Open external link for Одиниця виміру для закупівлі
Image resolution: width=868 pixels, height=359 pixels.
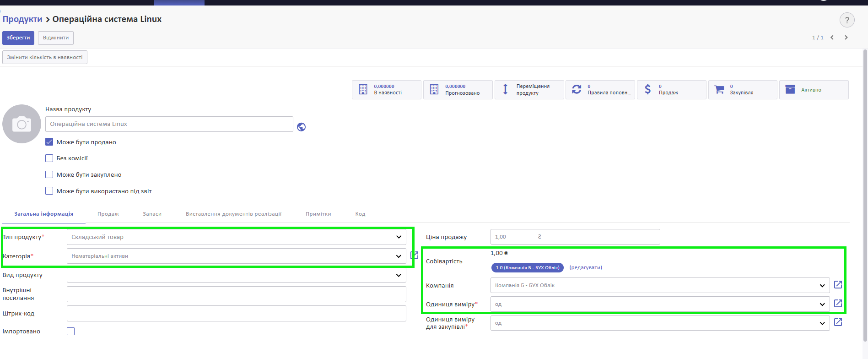(838, 322)
